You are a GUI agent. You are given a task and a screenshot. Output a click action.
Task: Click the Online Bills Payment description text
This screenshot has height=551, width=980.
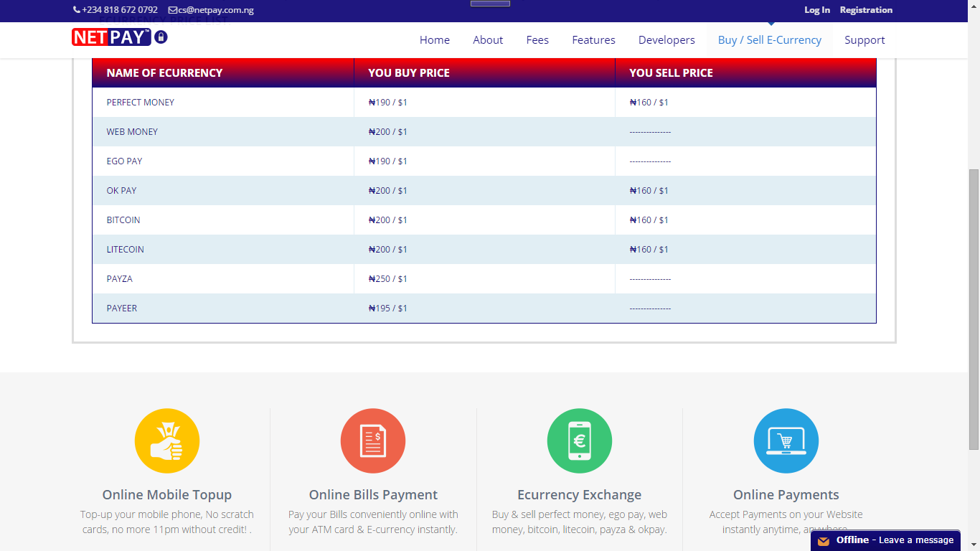[x=373, y=522]
